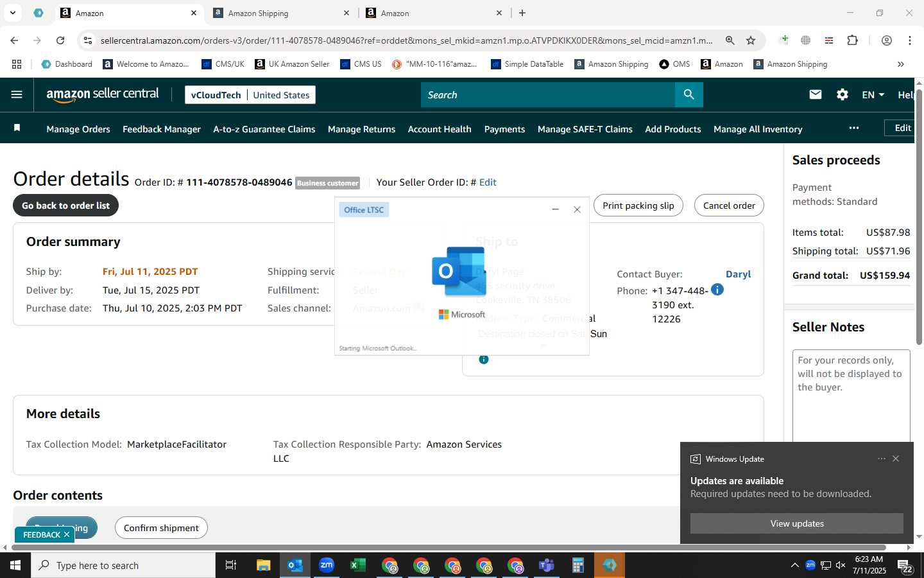Open Manage All Inventory
Viewport: 924px width, 578px height.
[758, 129]
